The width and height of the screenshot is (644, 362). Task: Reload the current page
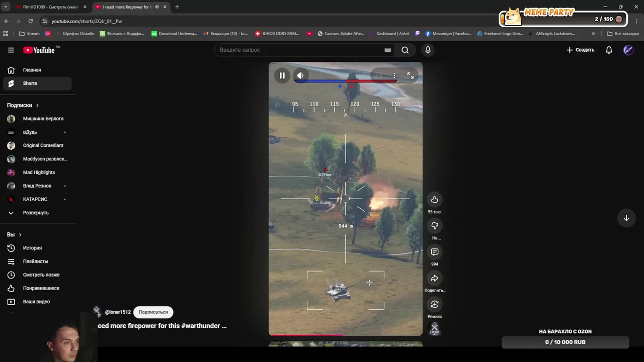point(31,21)
